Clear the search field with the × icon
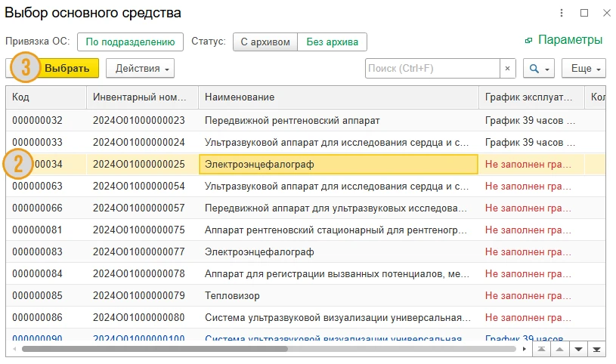This screenshot has width=616, height=364. tap(507, 68)
